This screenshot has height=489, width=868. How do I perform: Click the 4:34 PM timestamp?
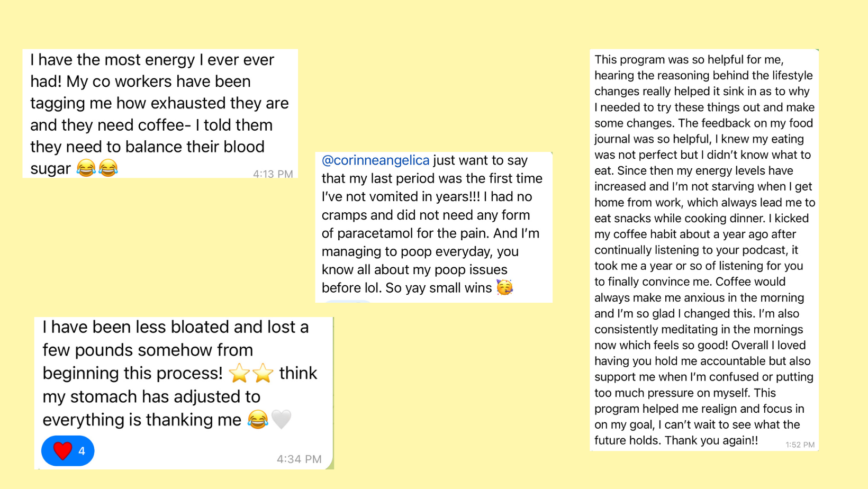coord(299,459)
